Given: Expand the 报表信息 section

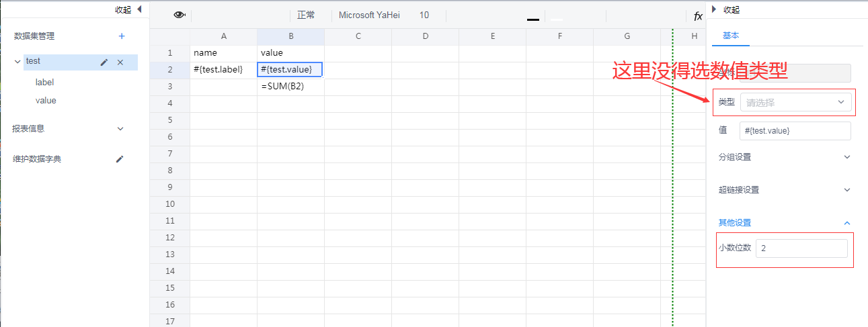Looking at the screenshot, I should coord(121,128).
